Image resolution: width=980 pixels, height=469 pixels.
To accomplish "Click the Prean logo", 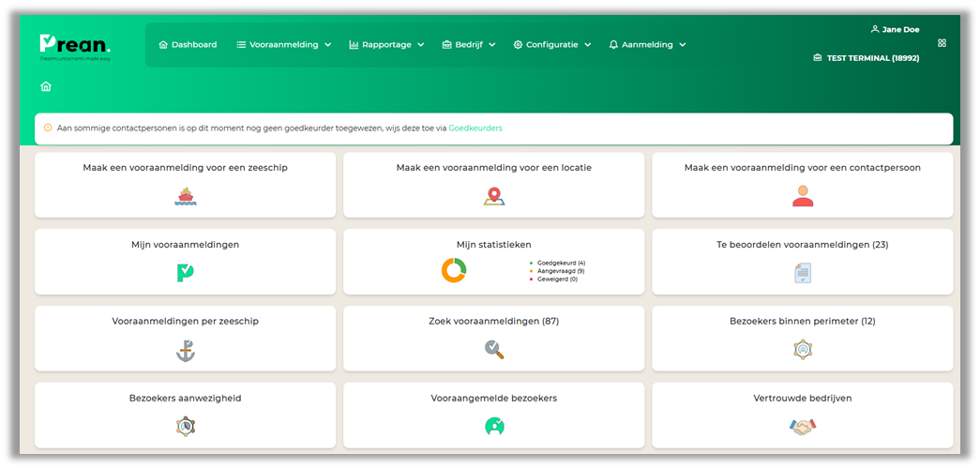I will pos(75,45).
